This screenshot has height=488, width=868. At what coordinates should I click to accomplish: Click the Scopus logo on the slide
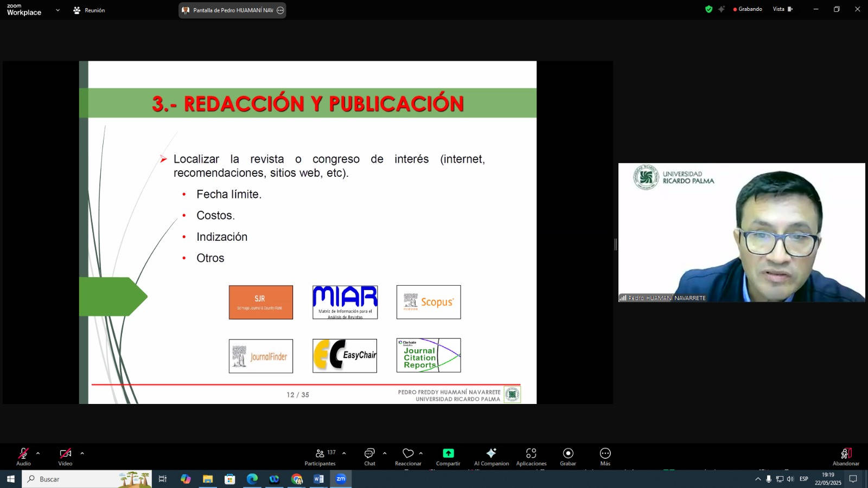[429, 302]
